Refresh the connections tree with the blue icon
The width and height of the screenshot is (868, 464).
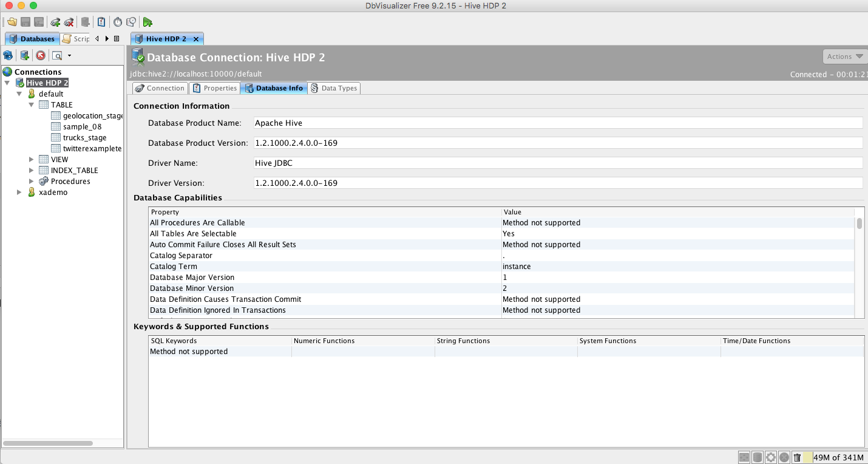8,55
